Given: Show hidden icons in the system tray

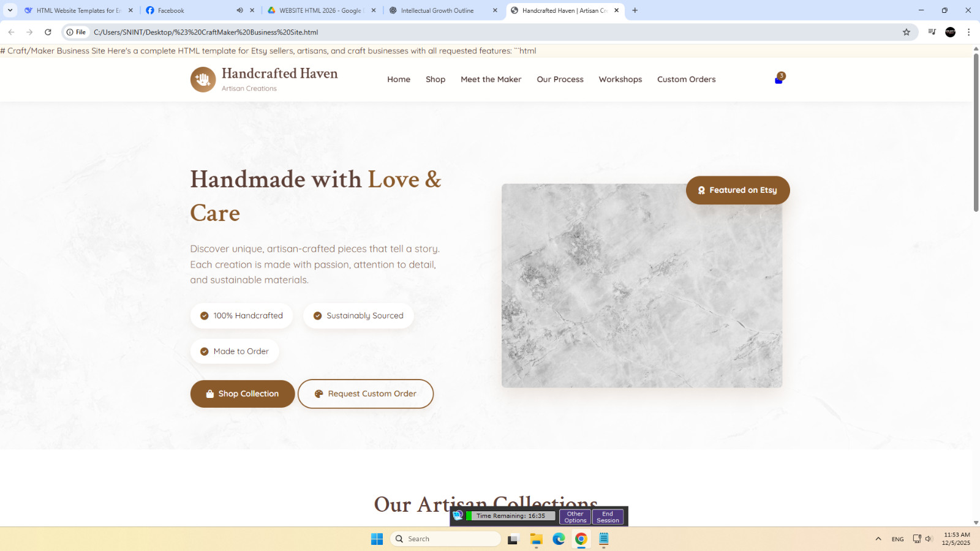Looking at the screenshot, I should (x=878, y=539).
